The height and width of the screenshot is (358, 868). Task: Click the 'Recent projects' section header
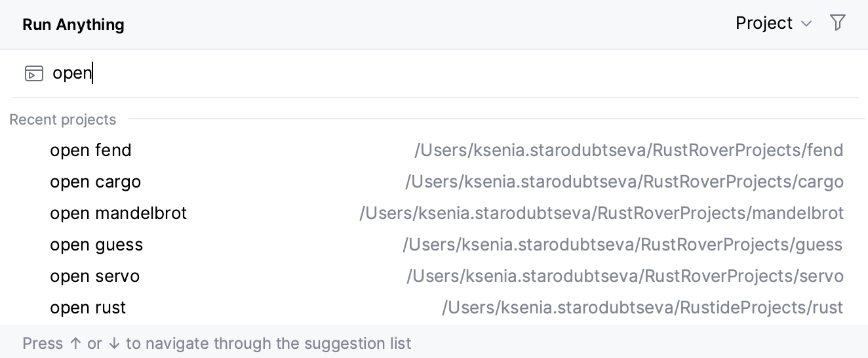point(63,120)
